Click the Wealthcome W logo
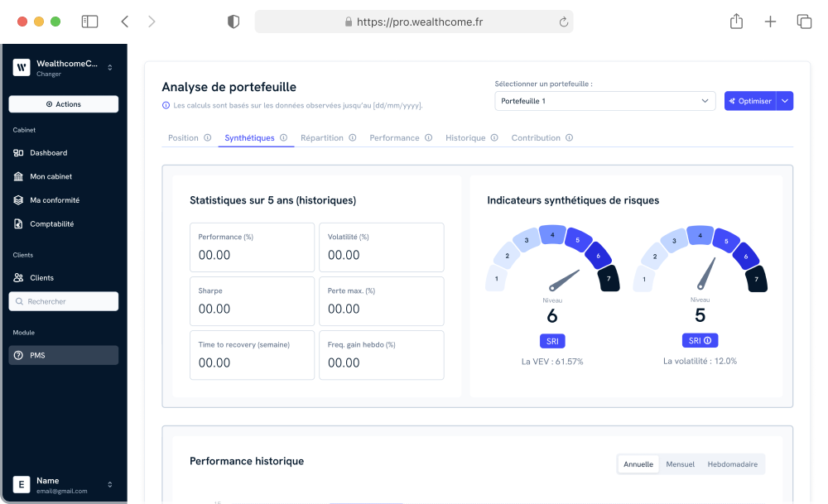The image size is (828, 504). tap(22, 68)
